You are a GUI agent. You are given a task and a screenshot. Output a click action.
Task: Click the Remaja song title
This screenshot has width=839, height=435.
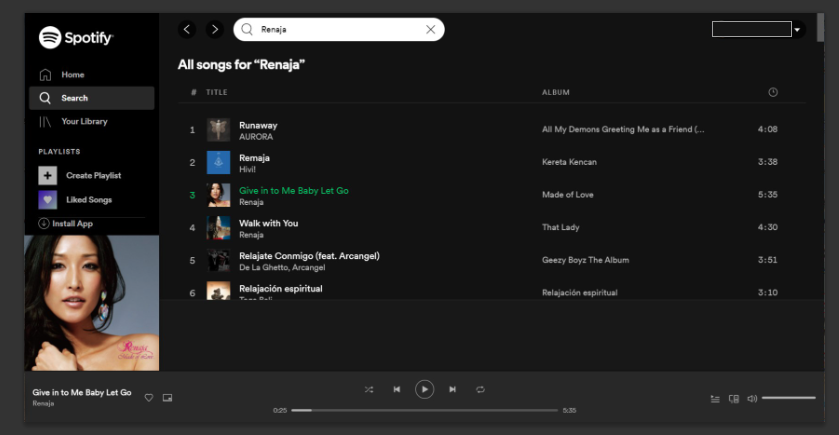254,158
